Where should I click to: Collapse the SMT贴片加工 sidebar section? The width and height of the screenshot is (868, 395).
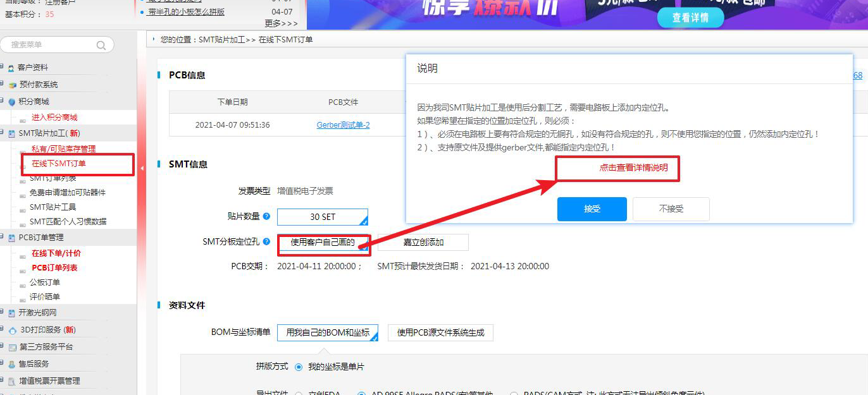(3, 133)
